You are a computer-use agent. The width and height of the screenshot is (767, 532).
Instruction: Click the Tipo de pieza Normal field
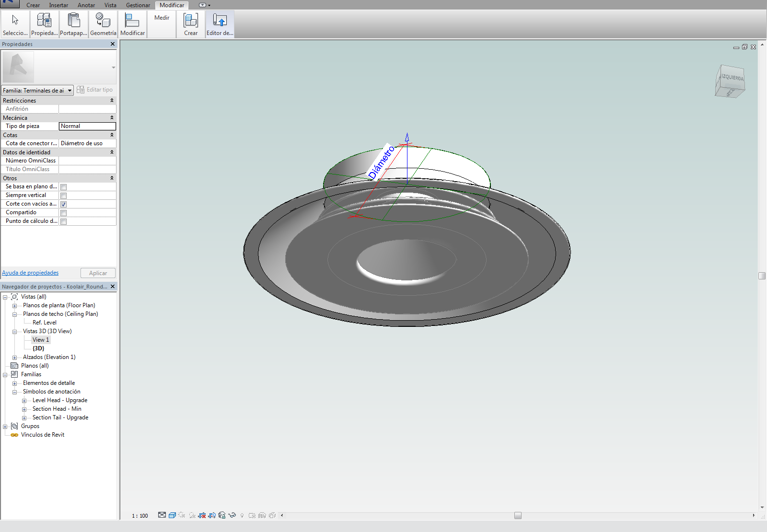[x=87, y=126]
